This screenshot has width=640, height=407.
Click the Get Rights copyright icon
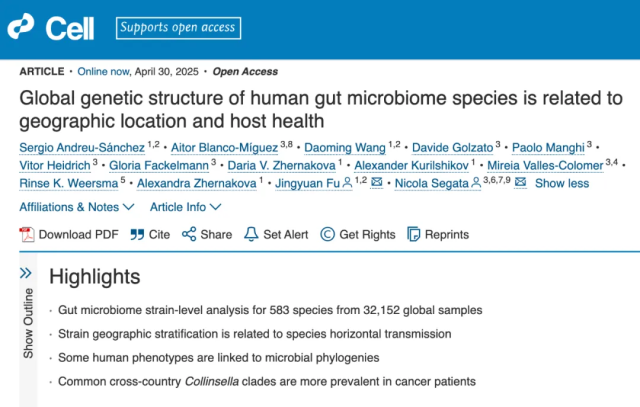327,234
